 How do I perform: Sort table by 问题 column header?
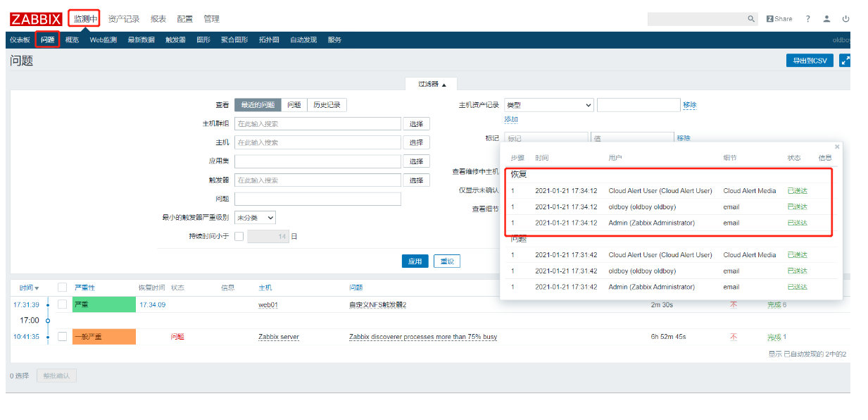(356, 288)
